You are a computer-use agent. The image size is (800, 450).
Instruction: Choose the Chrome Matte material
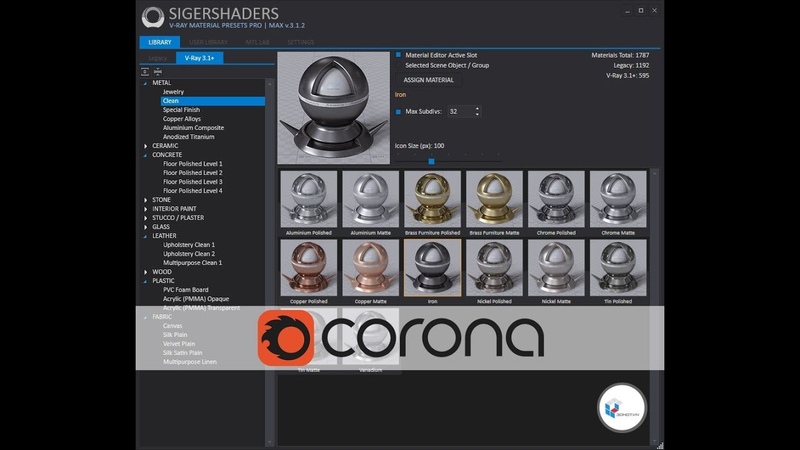click(x=618, y=199)
